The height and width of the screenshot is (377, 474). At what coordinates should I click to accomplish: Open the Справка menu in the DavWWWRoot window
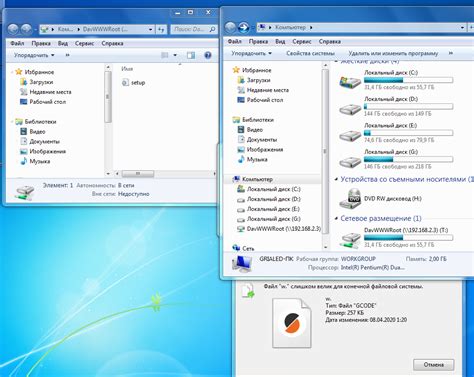[x=112, y=43]
